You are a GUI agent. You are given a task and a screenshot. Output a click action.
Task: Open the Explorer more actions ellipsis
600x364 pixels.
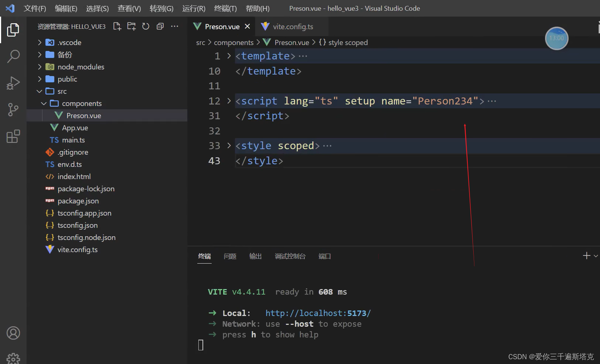click(174, 26)
